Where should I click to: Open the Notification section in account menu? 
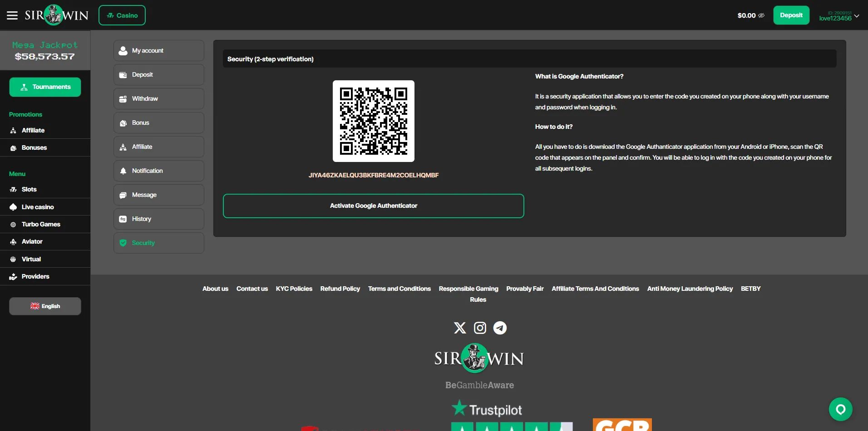[x=147, y=171]
